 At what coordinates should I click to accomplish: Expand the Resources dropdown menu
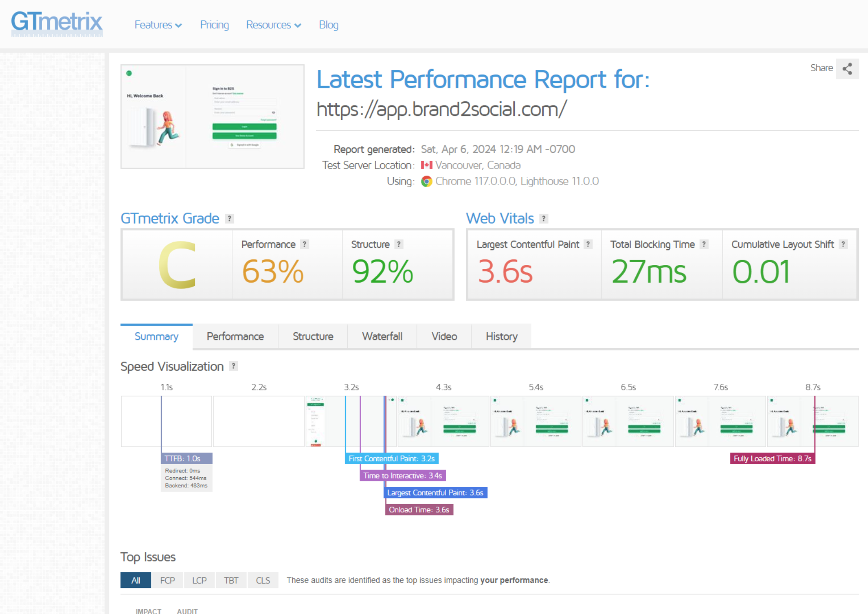click(273, 25)
